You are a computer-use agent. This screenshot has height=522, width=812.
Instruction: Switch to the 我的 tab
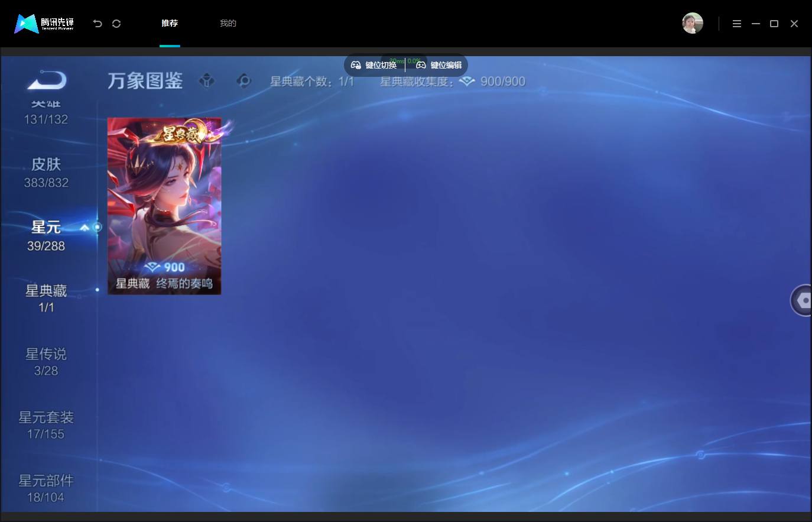[228, 24]
